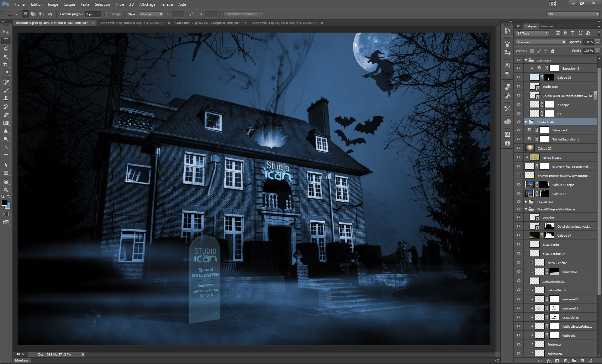This screenshot has height=364, width=602.
Task: Hide the sorcière layer
Action: tap(518, 217)
